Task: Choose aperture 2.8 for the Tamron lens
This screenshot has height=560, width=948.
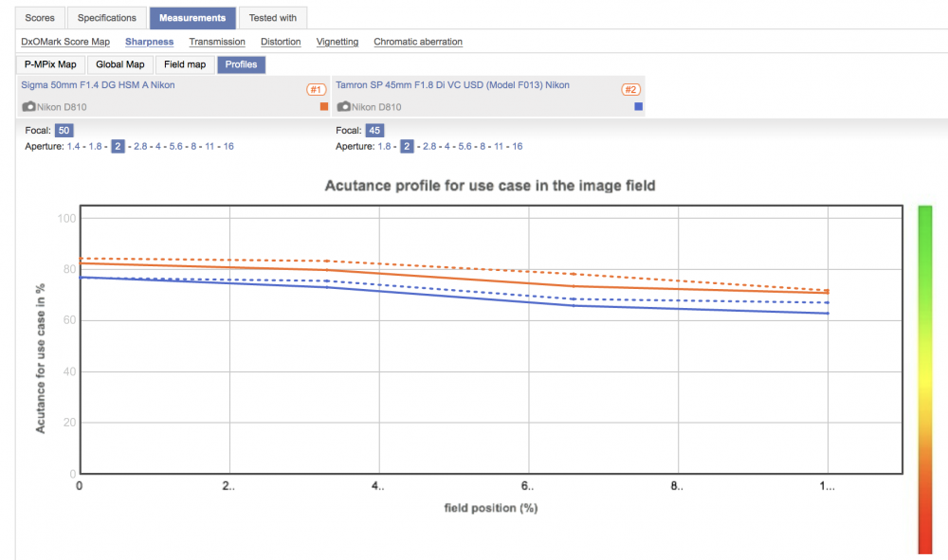Action: [429, 146]
